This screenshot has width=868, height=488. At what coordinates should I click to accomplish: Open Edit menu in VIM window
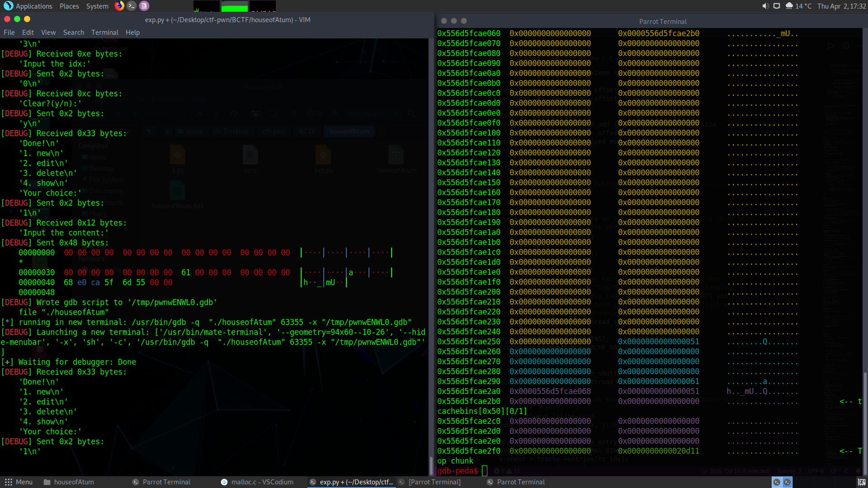click(x=28, y=33)
